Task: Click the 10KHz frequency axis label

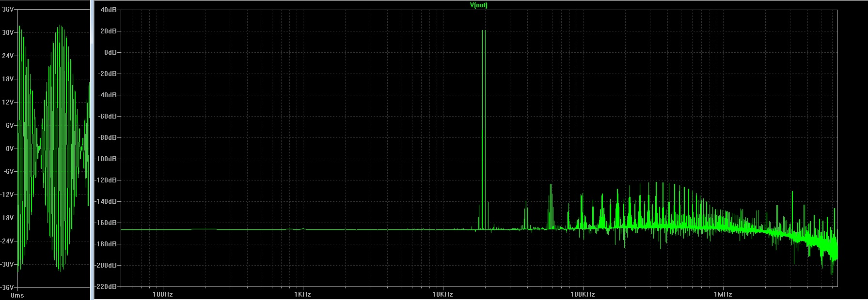Action: (443, 294)
